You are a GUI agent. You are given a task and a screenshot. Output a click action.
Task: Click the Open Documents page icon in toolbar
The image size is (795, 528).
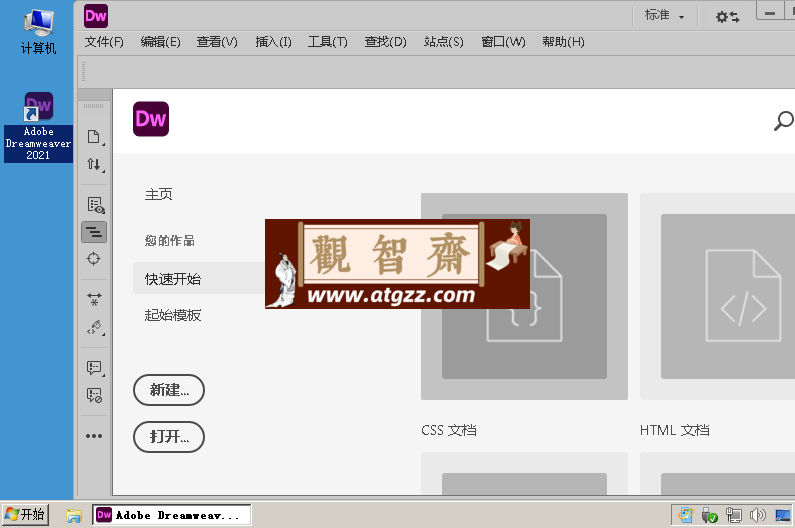point(94,137)
